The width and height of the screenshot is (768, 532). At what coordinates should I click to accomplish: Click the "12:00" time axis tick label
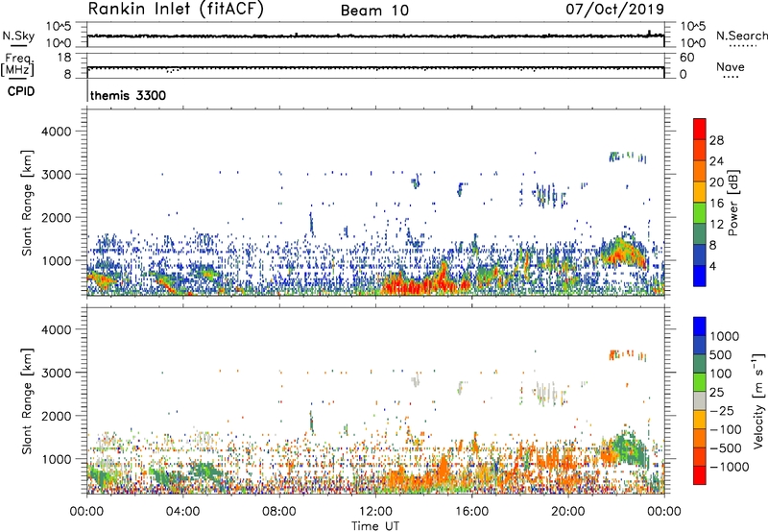pos(375,512)
